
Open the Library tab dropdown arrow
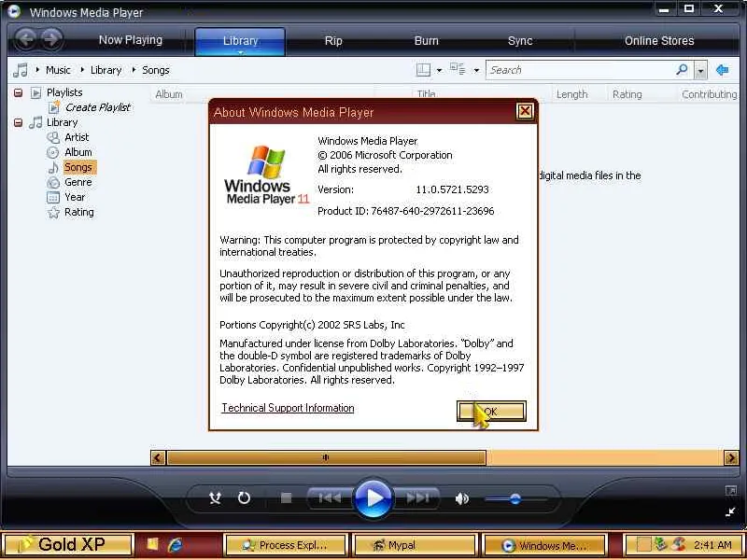(241, 52)
